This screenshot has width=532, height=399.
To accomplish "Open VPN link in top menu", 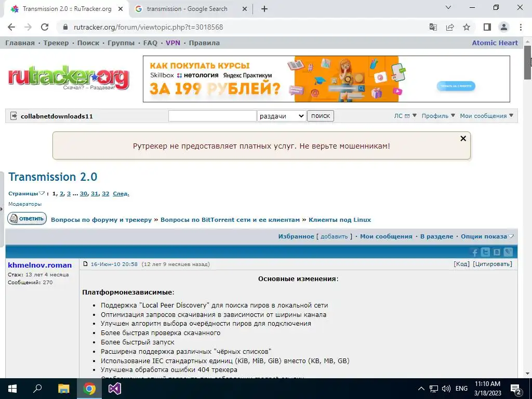I will coord(173,43).
